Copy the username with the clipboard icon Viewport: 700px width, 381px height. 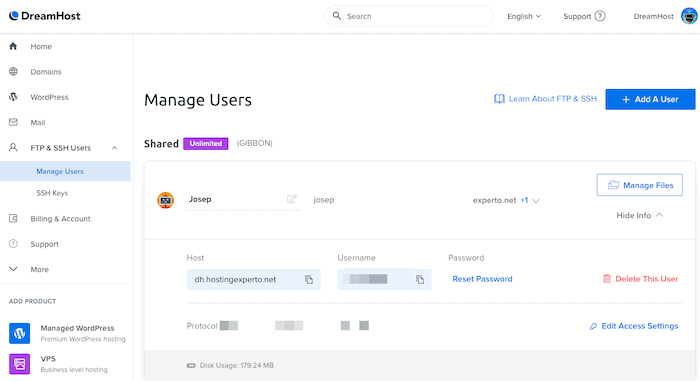tap(420, 280)
